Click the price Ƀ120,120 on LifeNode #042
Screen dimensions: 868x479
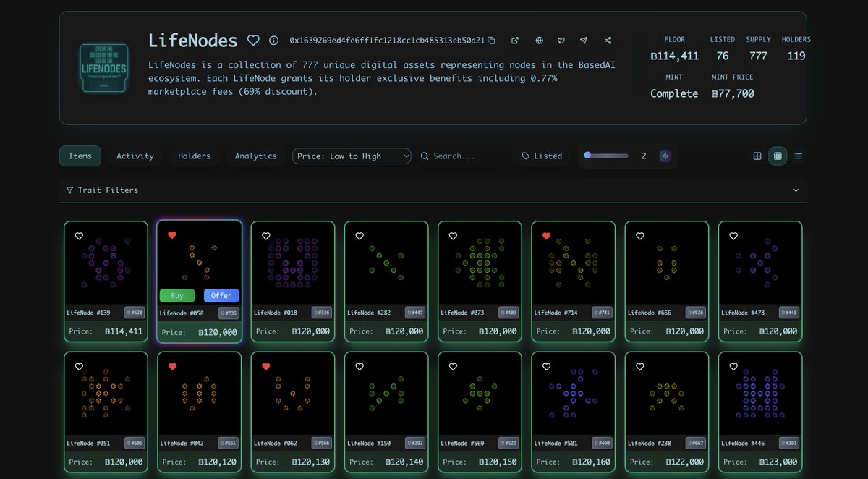217,462
